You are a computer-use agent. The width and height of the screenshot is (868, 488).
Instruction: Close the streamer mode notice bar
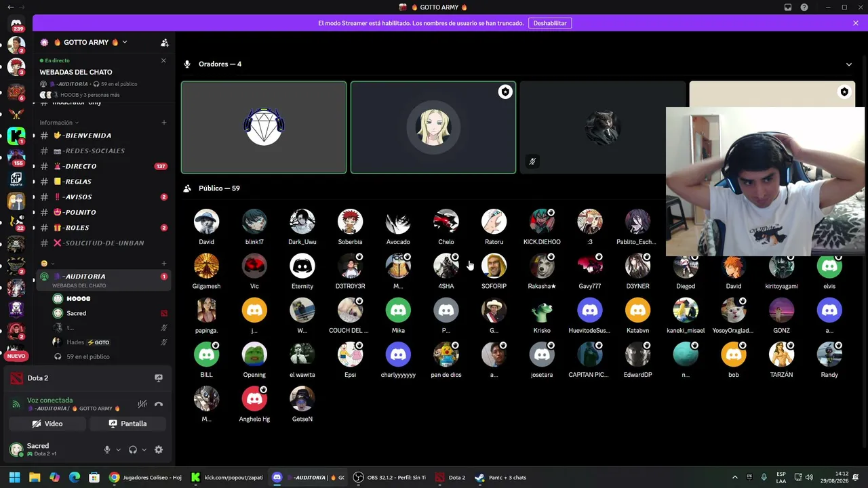pyautogui.click(x=856, y=23)
